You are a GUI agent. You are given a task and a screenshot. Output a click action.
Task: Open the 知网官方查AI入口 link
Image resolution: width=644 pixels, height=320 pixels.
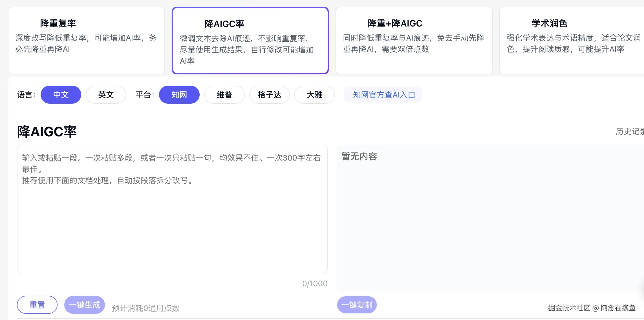click(x=383, y=95)
